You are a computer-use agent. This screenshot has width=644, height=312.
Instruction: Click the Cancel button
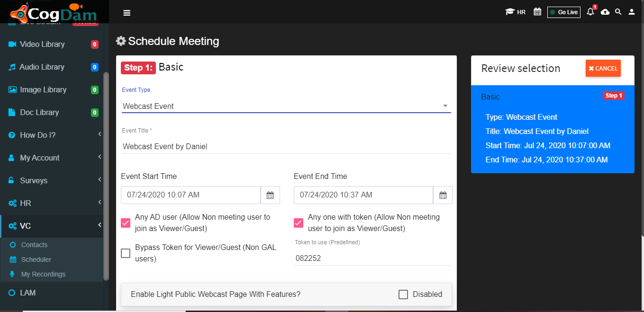pyautogui.click(x=603, y=68)
